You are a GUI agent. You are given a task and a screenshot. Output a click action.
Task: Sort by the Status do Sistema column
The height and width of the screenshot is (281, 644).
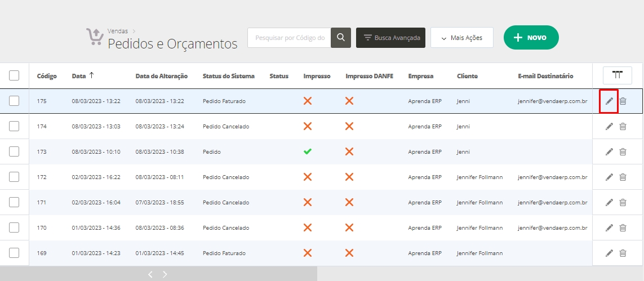pyautogui.click(x=228, y=76)
